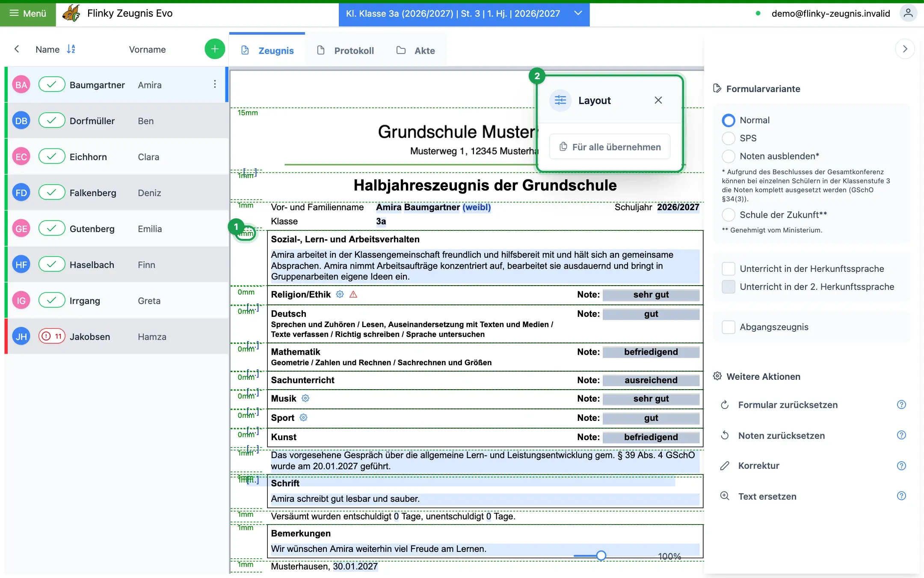Image resolution: width=924 pixels, height=578 pixels.
Task: Toggle status checkmark for Dorfmüller Ben
Action: tap(52, 121)
